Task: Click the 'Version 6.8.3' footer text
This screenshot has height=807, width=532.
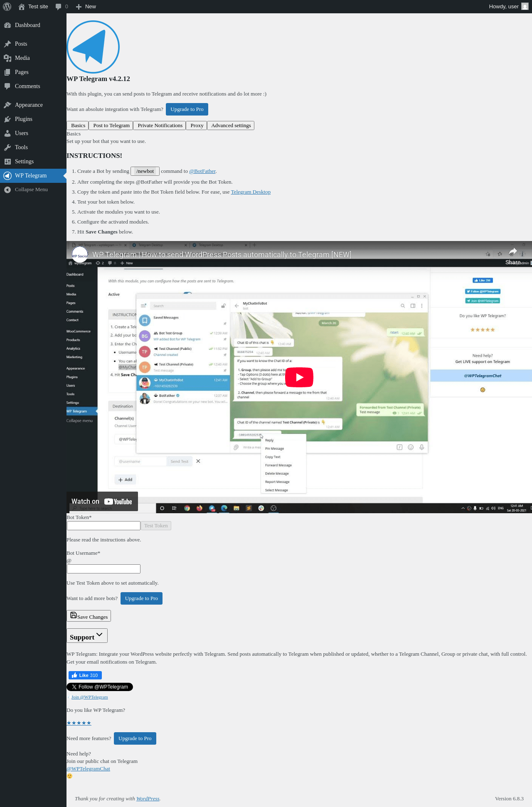Action: 509,799
